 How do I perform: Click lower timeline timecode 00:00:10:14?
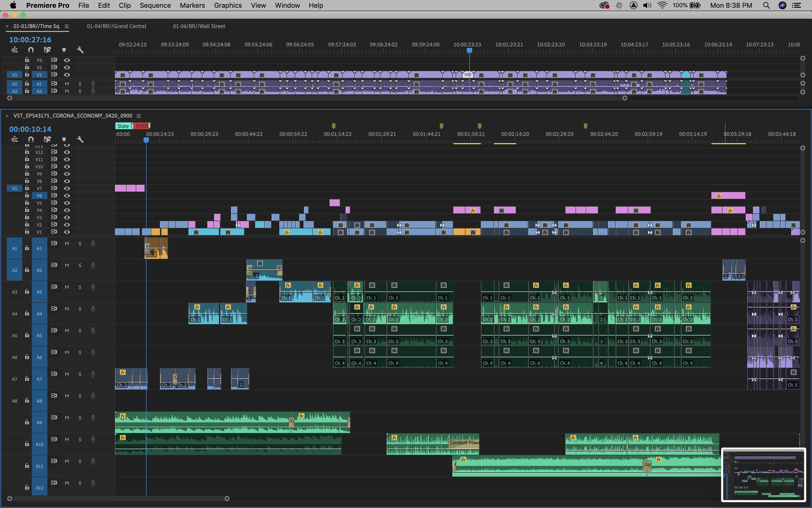(x=30, y=129)
